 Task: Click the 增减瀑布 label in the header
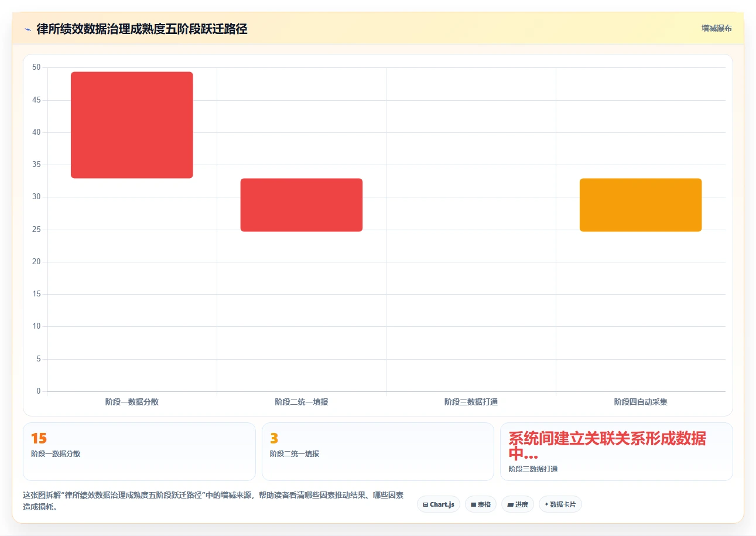[716, 28]
